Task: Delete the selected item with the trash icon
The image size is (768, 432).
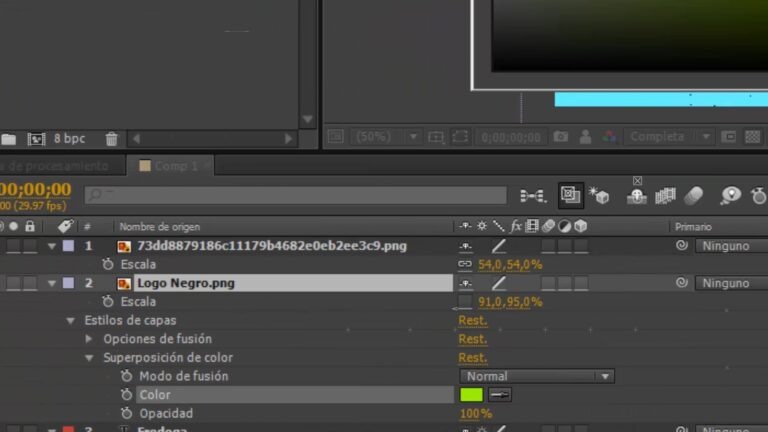Action: click(112, 139)
